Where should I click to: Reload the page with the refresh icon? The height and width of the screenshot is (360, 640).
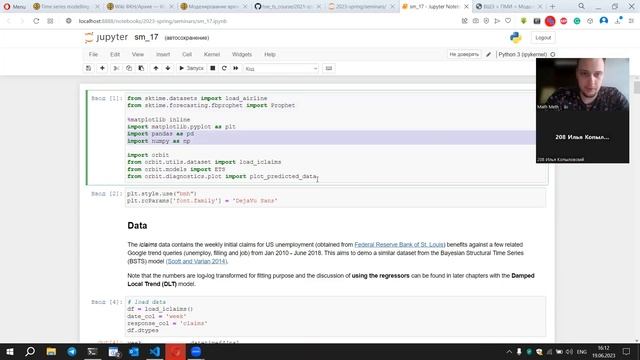pos(36,21)
